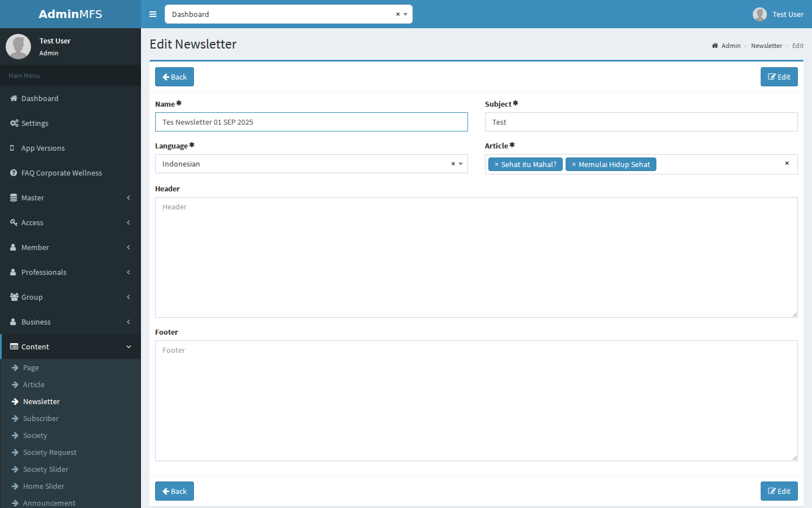Viewport: 812px width, 508px height.
Task: Click the FAQ Corporate Wellness question icon
Action: (x=14, y=173)
